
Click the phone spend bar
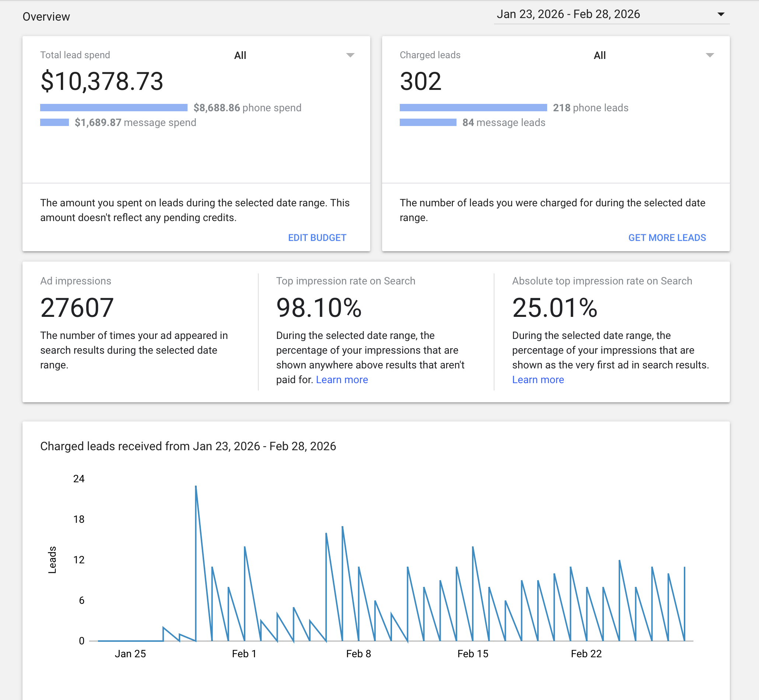(113, 108)
